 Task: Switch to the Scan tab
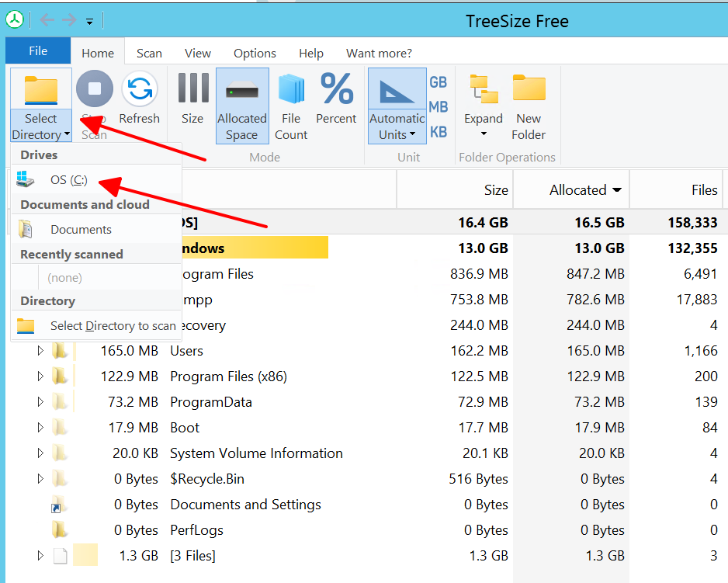tap(149, 53)
